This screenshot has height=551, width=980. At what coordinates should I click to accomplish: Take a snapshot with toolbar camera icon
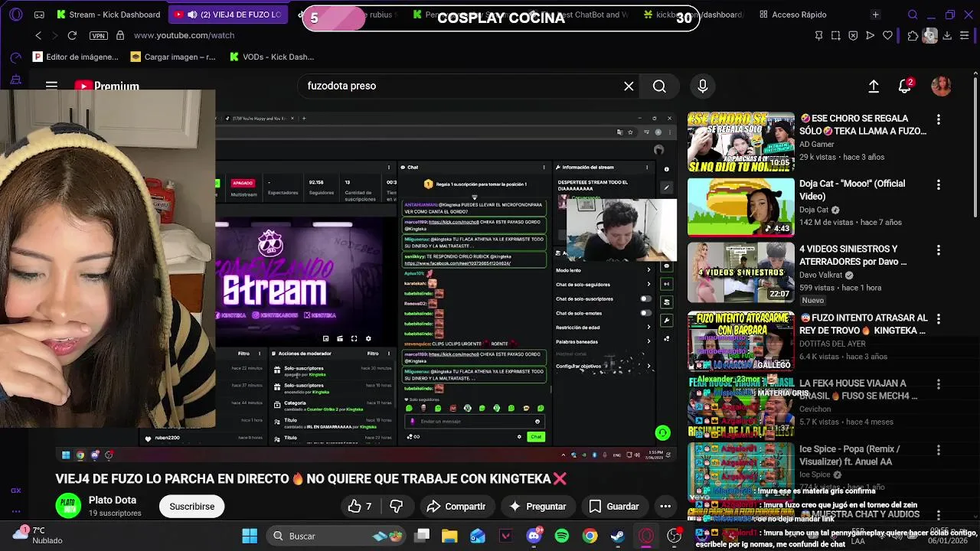(835, 35)
